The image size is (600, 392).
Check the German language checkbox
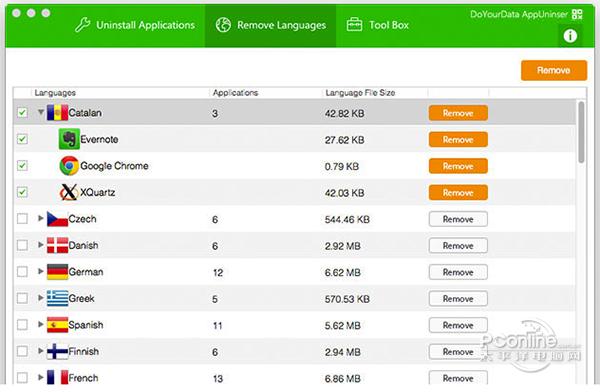point(23,272)
